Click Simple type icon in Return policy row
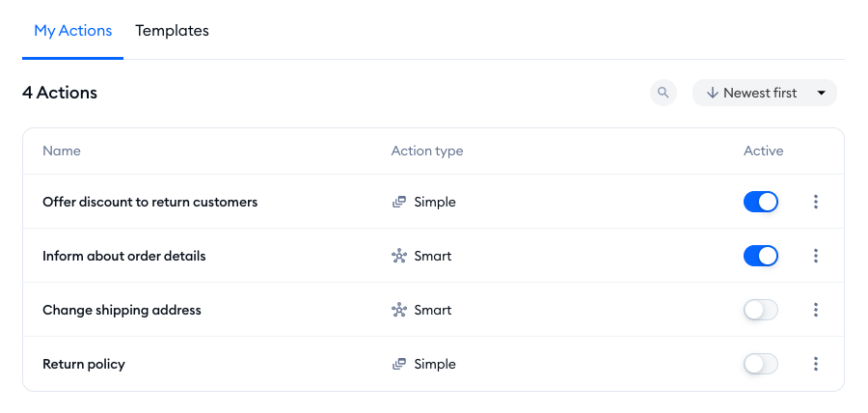 pos(399,365)
